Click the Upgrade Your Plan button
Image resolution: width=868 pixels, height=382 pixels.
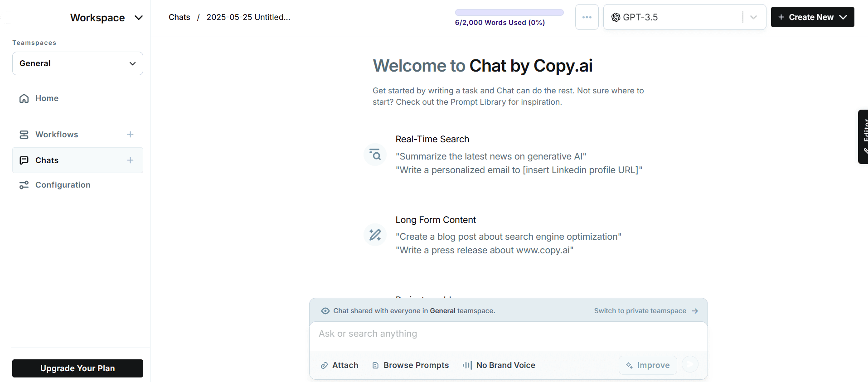(x=78, y=368)
